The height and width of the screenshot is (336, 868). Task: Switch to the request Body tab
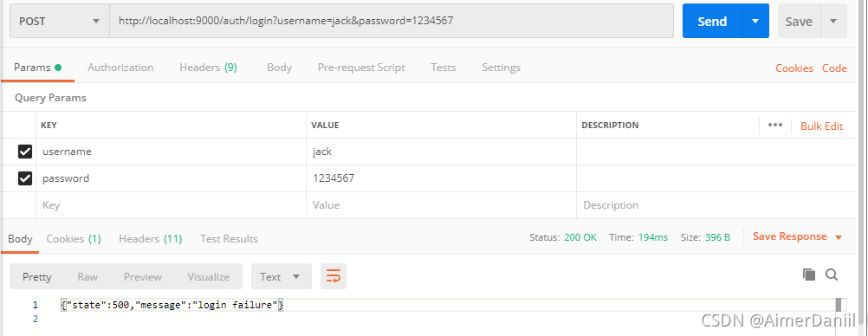tap(279, 68)
